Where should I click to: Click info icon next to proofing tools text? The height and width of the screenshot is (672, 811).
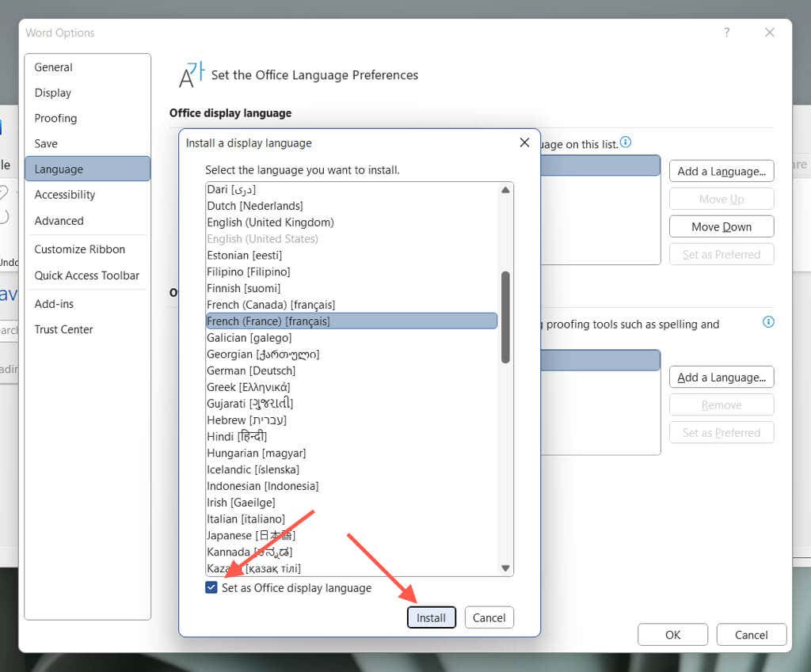[768, 322]
